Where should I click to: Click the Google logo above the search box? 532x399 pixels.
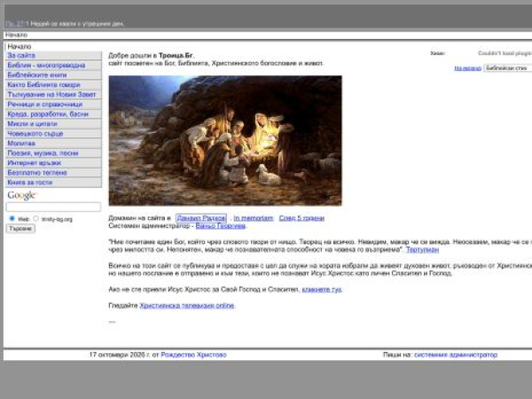pyautogui.click(x=22, y=195)
